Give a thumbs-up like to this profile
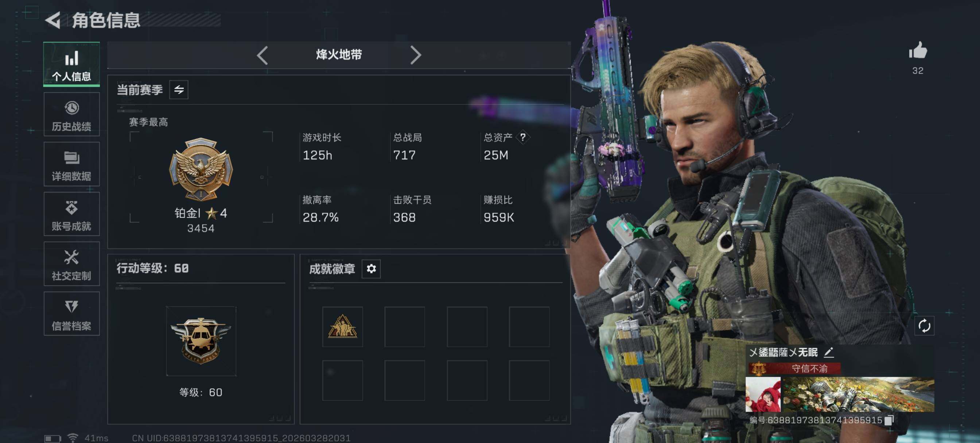The image size is (980, 443). pos(918,51)
